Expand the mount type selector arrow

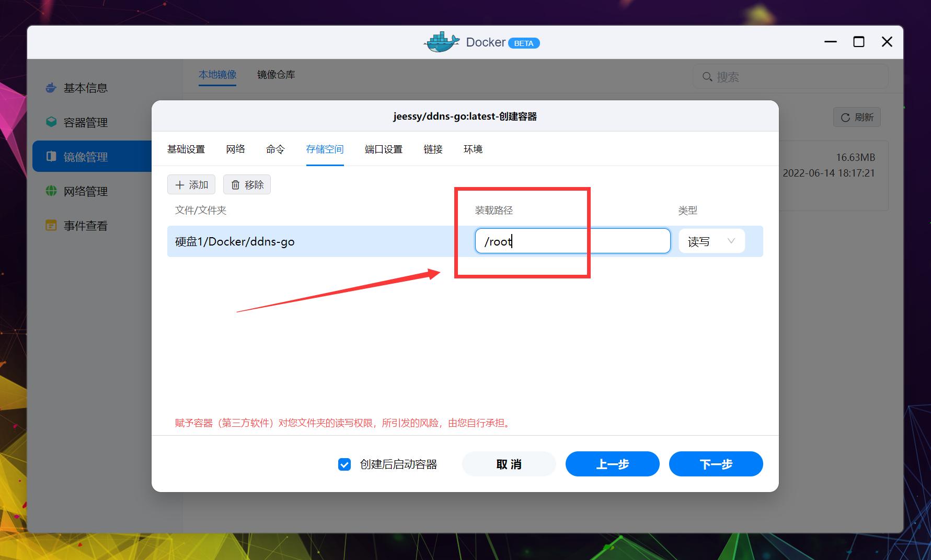(731, 241)
